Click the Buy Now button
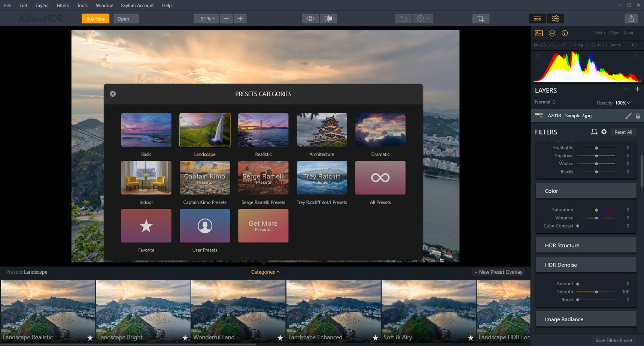Viewport: 644px width, 346px height. (95, 19)
